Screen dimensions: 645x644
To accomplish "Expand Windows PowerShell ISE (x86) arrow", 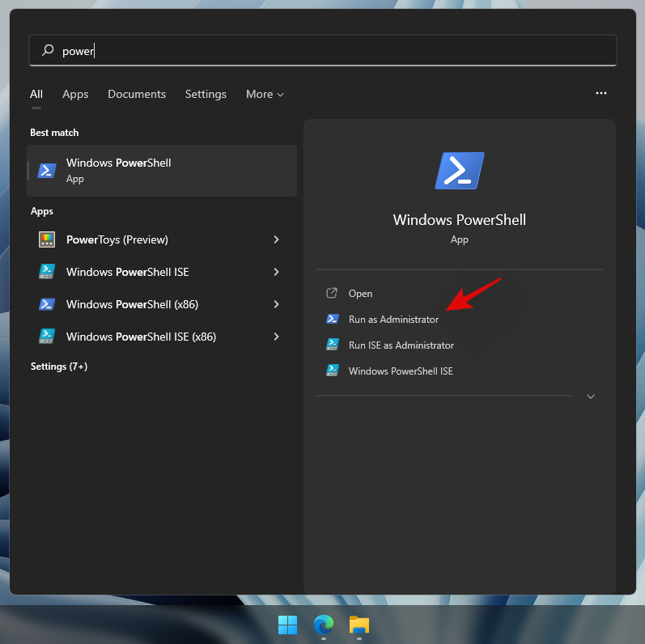I will click(x=276, y=337).
